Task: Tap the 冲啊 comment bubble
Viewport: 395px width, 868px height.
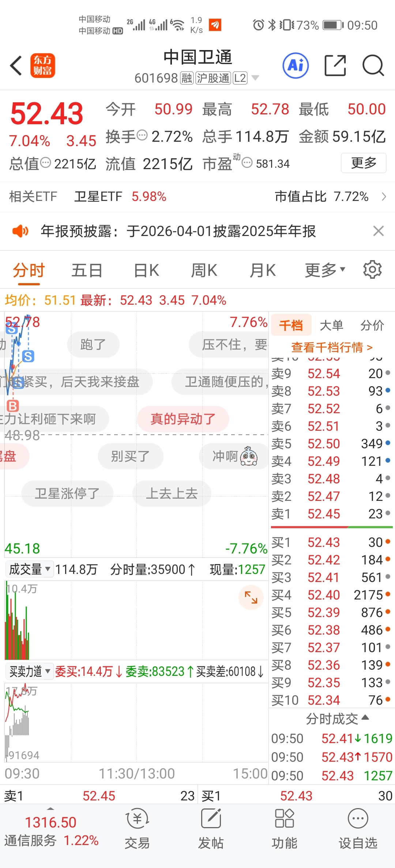Action: coord(234,456)
